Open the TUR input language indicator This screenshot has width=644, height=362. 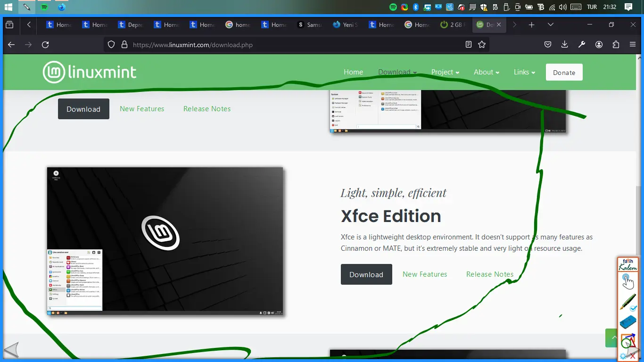click(x=592, y=7)
